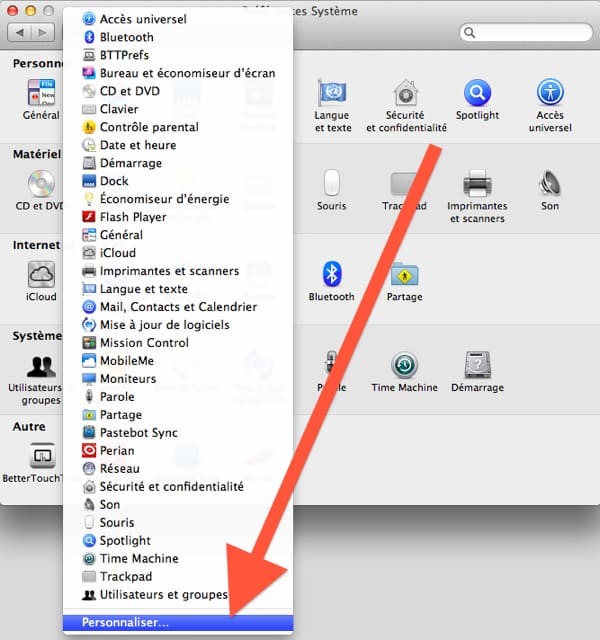The height and width of the screenshot is (640, 600).
Task: Choose Perian in the menu
Action: click(178, 450)
